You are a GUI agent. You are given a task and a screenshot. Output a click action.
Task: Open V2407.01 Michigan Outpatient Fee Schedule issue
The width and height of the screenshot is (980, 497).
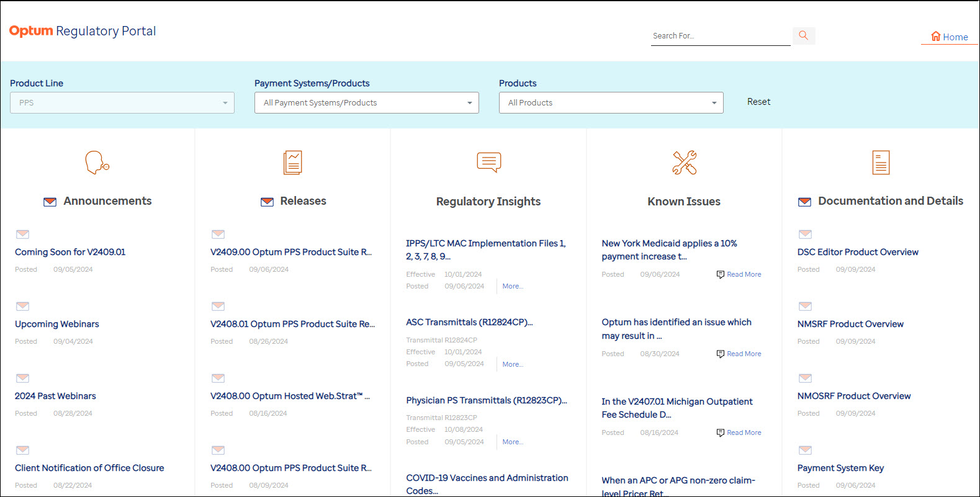(677, 408)
